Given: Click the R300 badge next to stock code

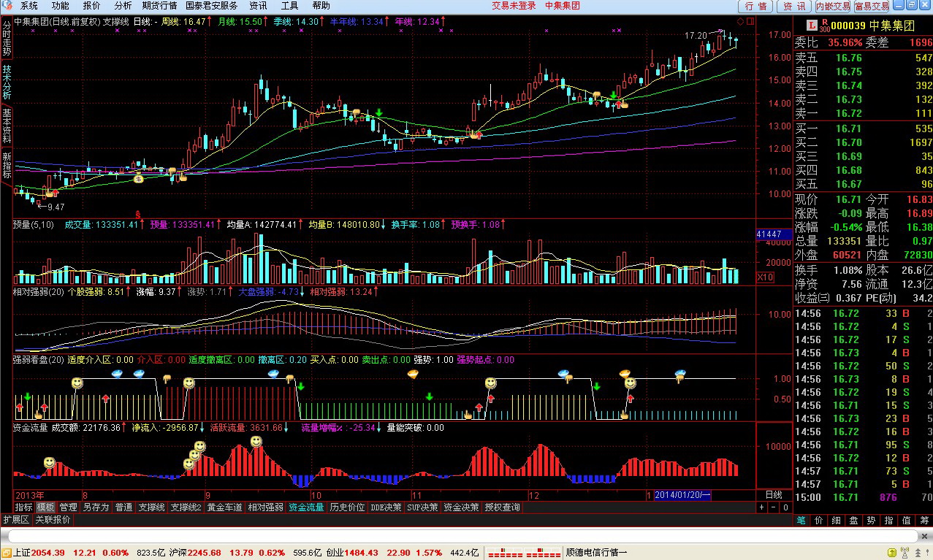Looking at the screenshot, I should click(x=824, y=26).
